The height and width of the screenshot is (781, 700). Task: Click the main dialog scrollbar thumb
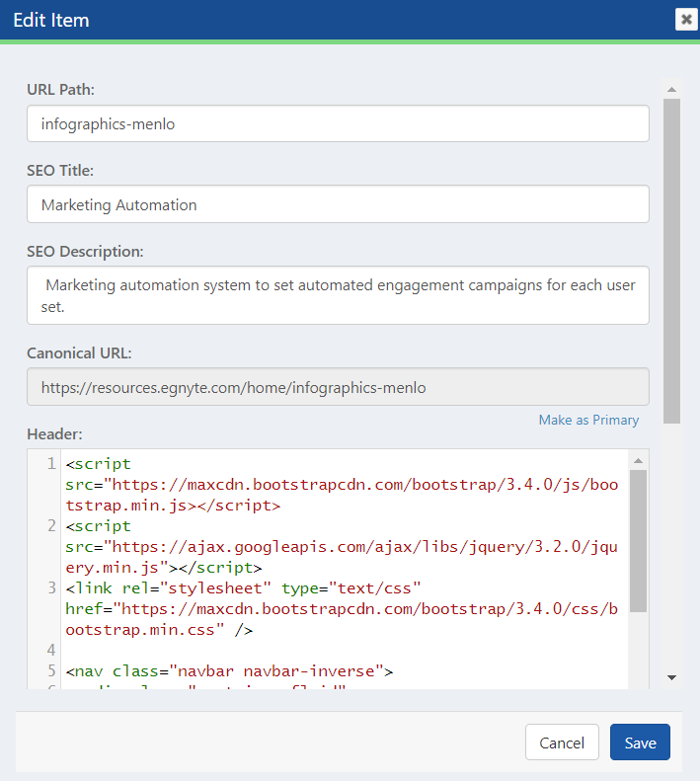[671, 261]
